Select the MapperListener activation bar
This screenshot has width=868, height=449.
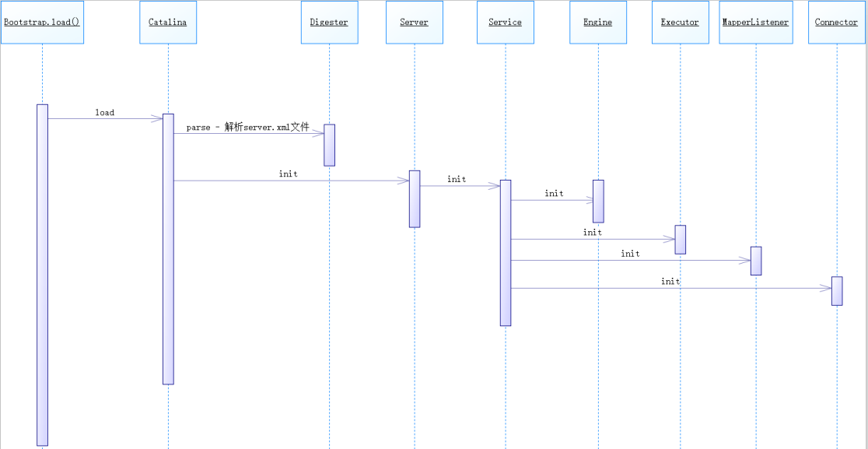tap(756, 261)
